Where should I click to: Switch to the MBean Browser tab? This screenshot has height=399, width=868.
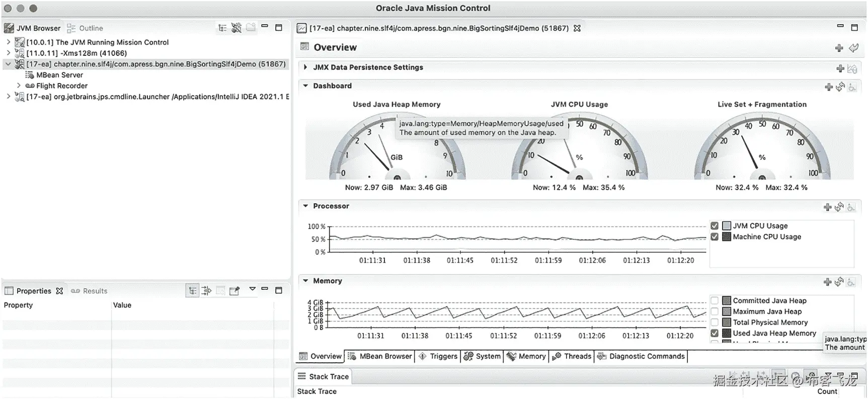click(380, 356)
